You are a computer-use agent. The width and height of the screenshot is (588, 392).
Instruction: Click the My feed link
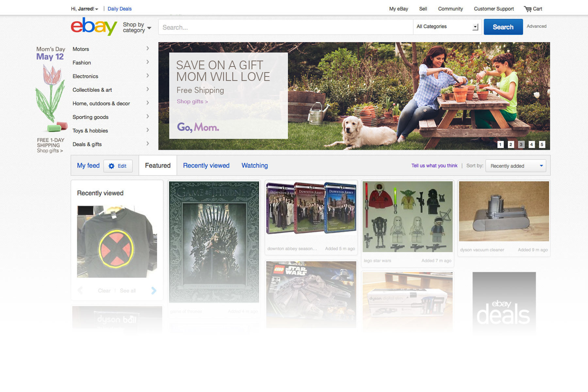(x=88, y=166)
